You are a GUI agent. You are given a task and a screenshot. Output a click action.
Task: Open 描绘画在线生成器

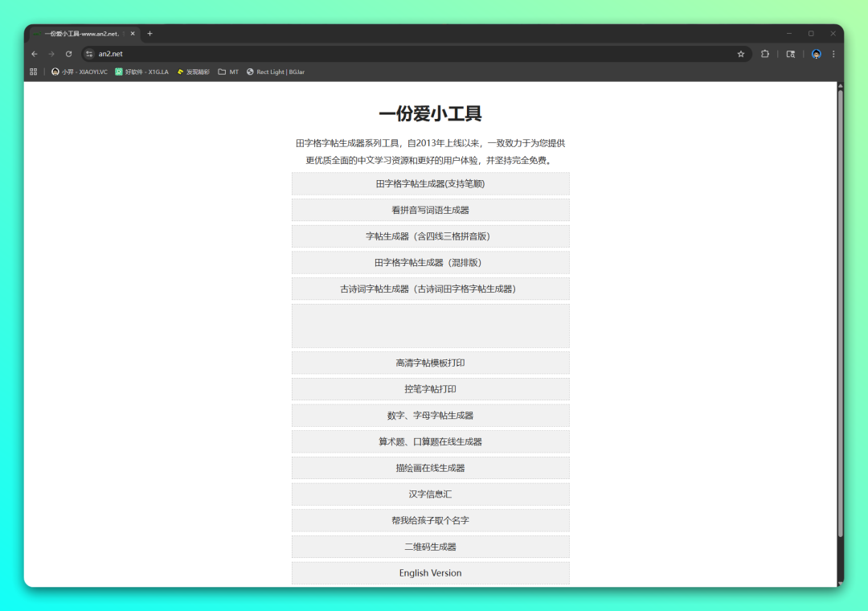[430, 468]
